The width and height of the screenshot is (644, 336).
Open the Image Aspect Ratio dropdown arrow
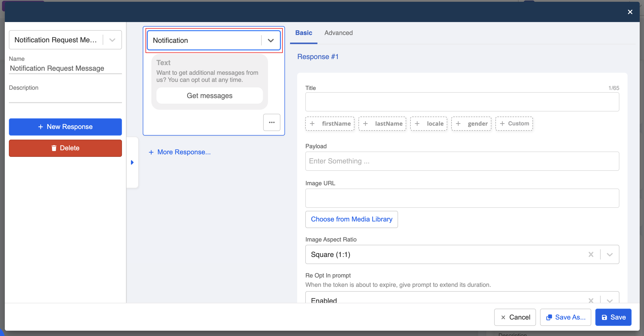610,254
